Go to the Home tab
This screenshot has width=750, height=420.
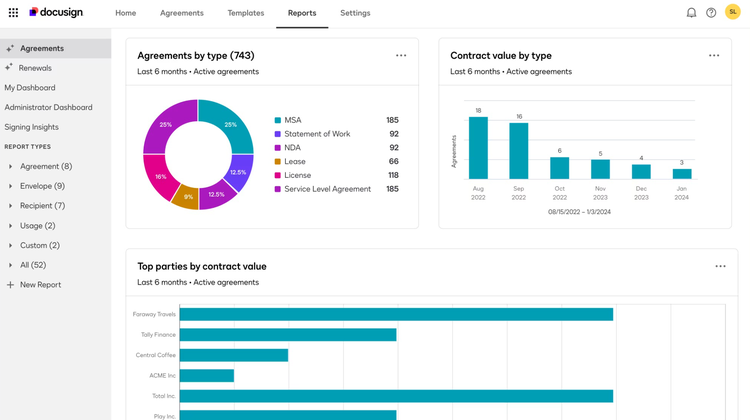[x=125, y=13]
